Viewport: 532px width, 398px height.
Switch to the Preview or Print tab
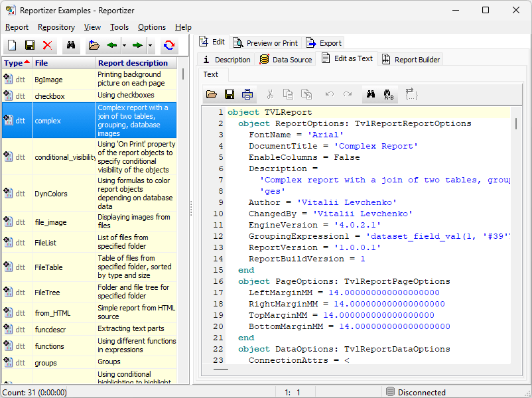(x=266, y=42)
